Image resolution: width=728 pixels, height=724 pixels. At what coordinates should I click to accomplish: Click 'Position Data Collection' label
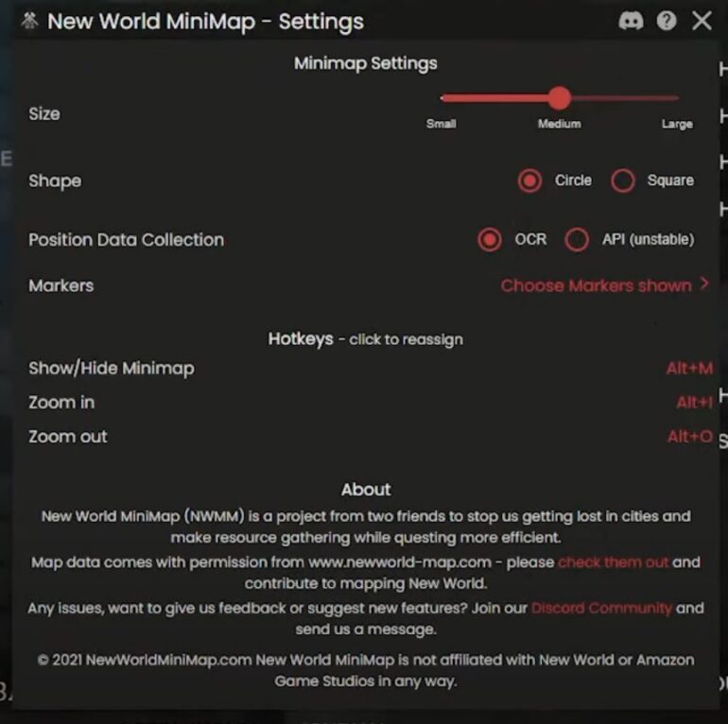tap(127, 240)
